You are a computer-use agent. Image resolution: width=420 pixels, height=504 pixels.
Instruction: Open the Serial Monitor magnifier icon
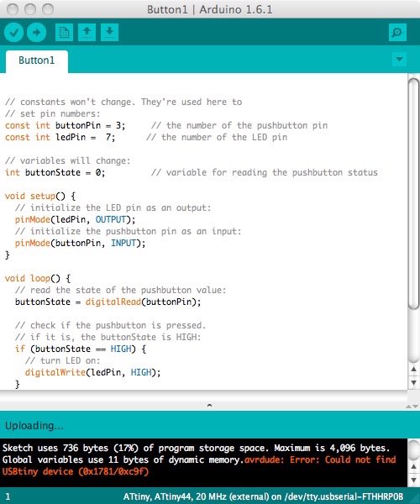pyautogui.click(x=397, y=32)
